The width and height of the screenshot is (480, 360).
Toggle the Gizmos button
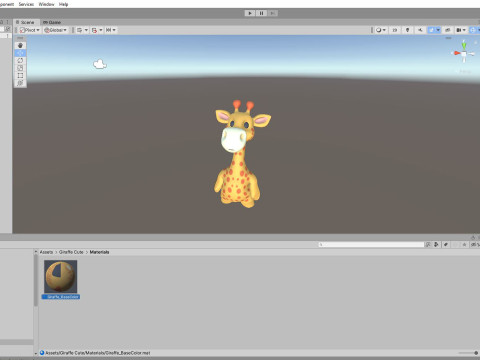coord(473,30)
